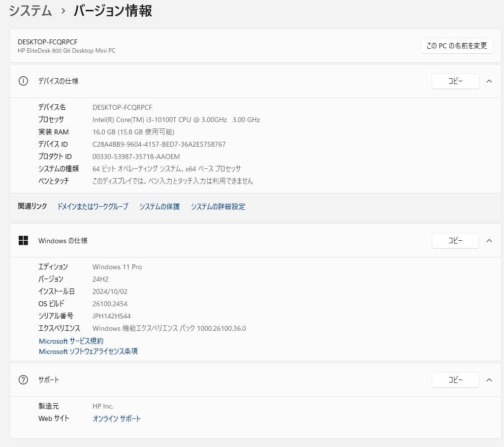Click the question mark icon beside サポート

coord(23,380)
